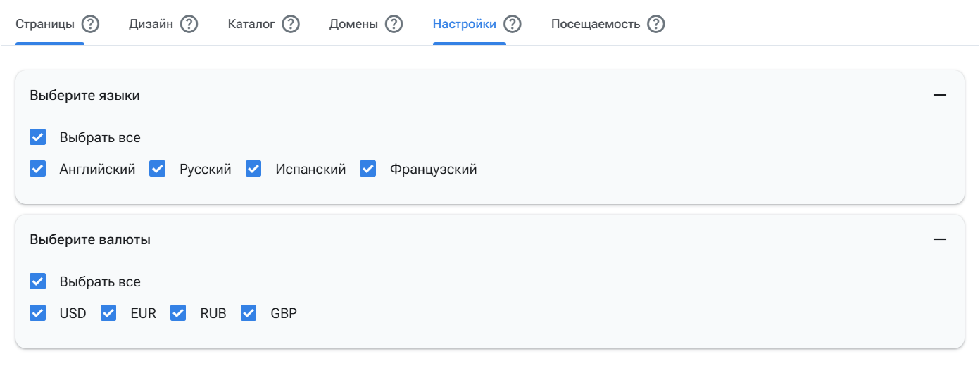980x380 pixels.
Task: Switch to the Дизайн tab
Action: 151,24
